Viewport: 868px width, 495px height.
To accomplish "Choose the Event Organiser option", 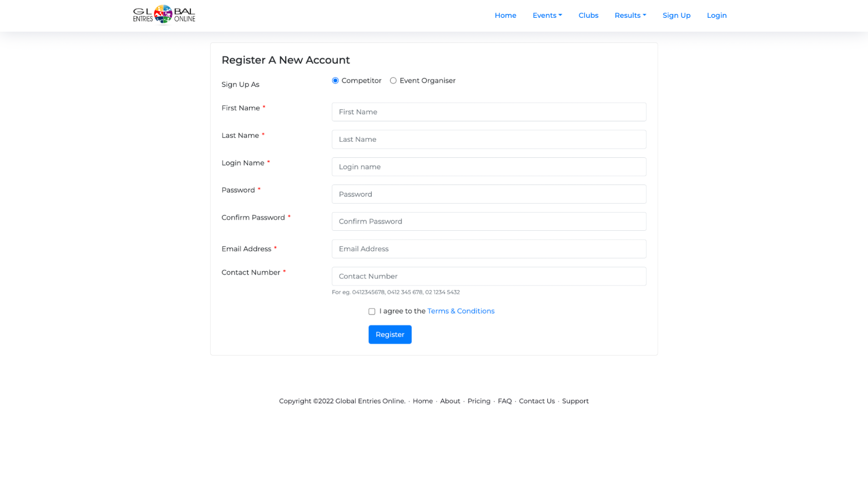I will click(x=393, y=81).
